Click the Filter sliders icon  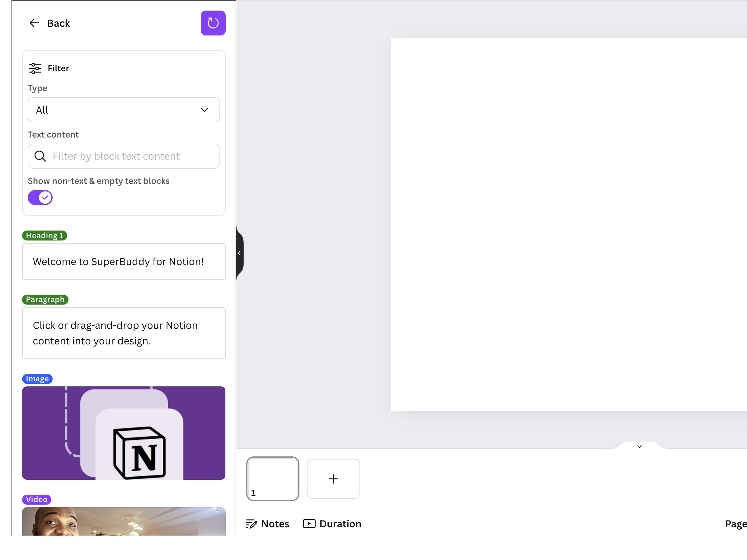point(35,68)
